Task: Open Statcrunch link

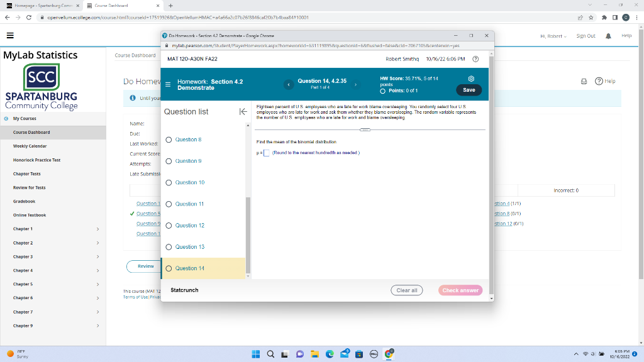Action: tap(184, 290)
